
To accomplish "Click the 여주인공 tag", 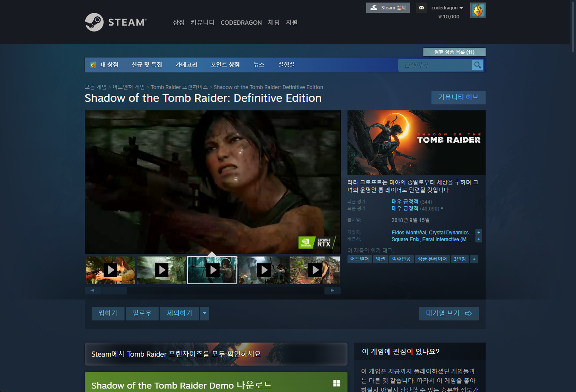I will 401,259.
